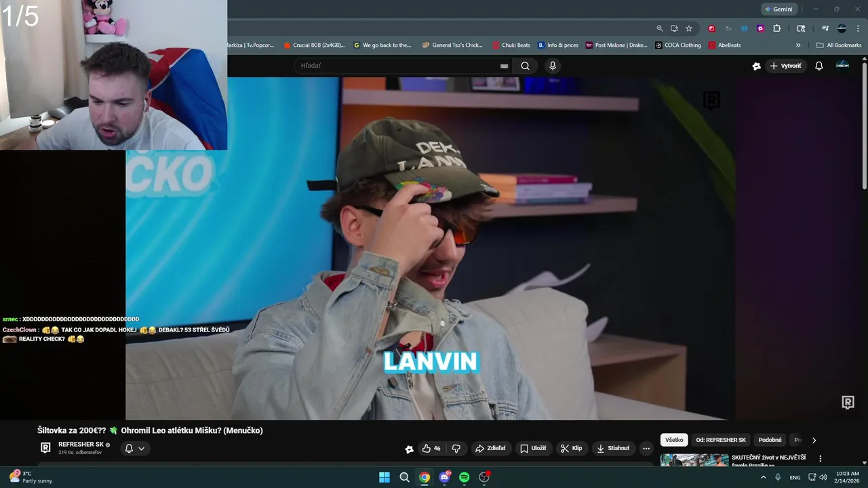Click the install app icon in address bar
The image size is (868, 488).
[674, 28]
